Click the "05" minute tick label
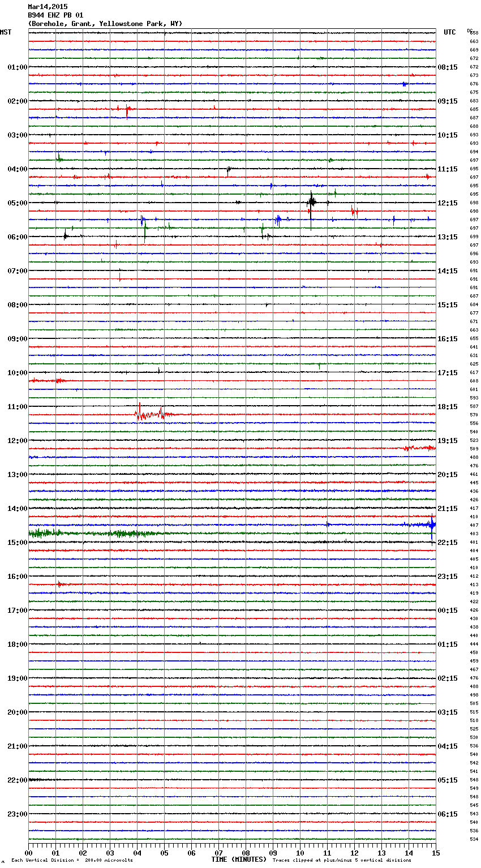Screen dimensions: 481x868 [x=164, y=853]
